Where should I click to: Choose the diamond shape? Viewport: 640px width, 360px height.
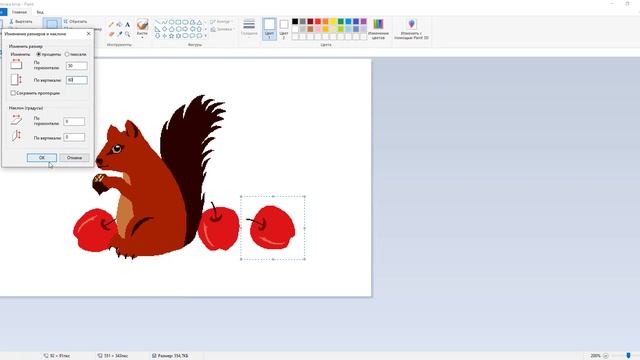click(x=164, y=29)
